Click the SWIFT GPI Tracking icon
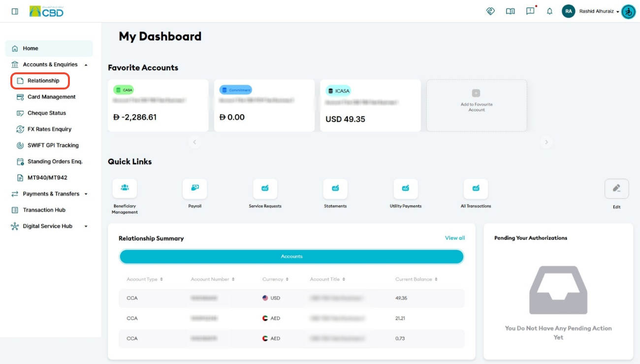Viewport: 640px width, 364px height. coord(20,146)
